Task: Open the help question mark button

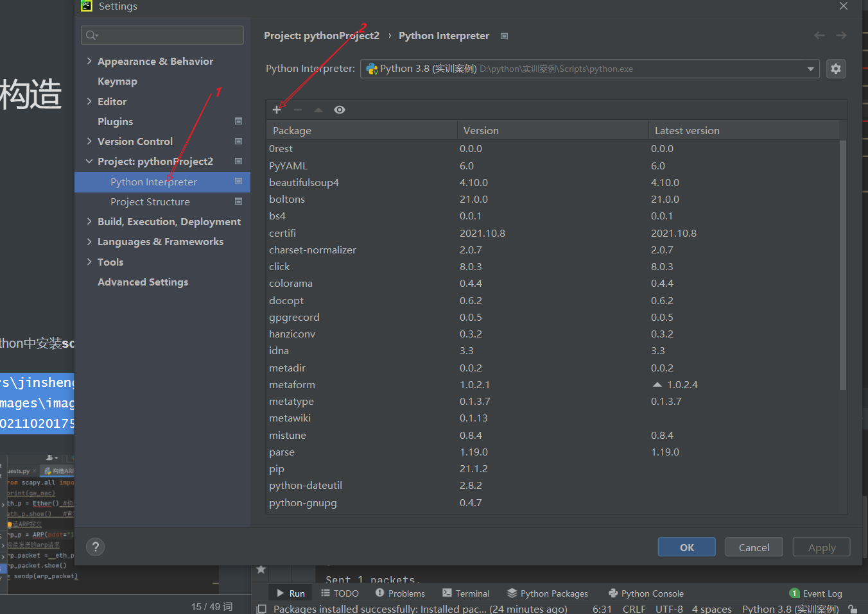Action: (x=96, y=547)
